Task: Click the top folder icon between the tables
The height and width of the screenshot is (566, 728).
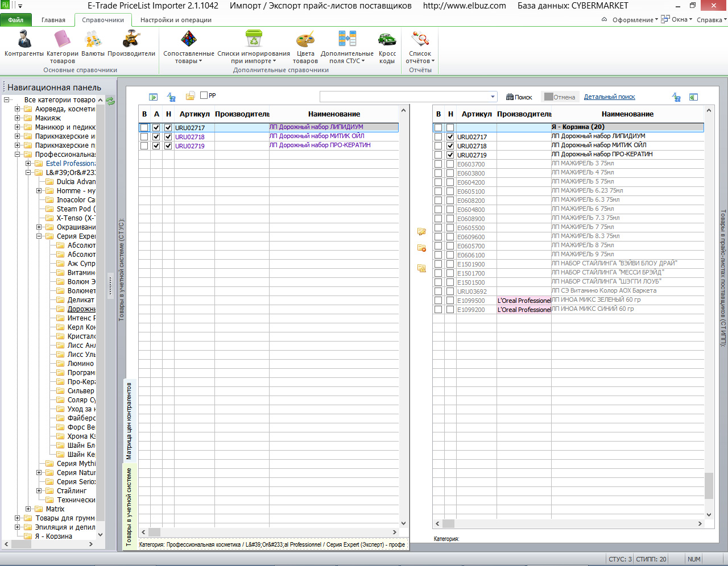Action: [x=421, y=231]
